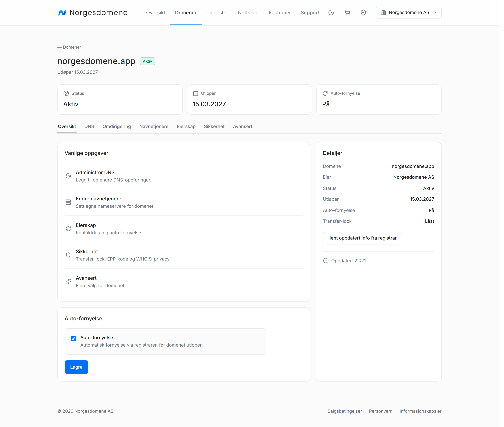Switch to the Sikkerhet tab

(214, 127)
